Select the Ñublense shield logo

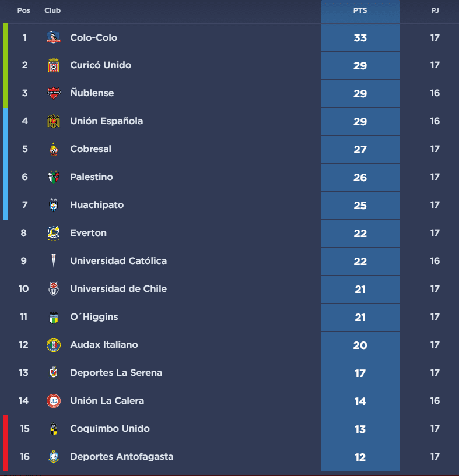coord(54,93)
